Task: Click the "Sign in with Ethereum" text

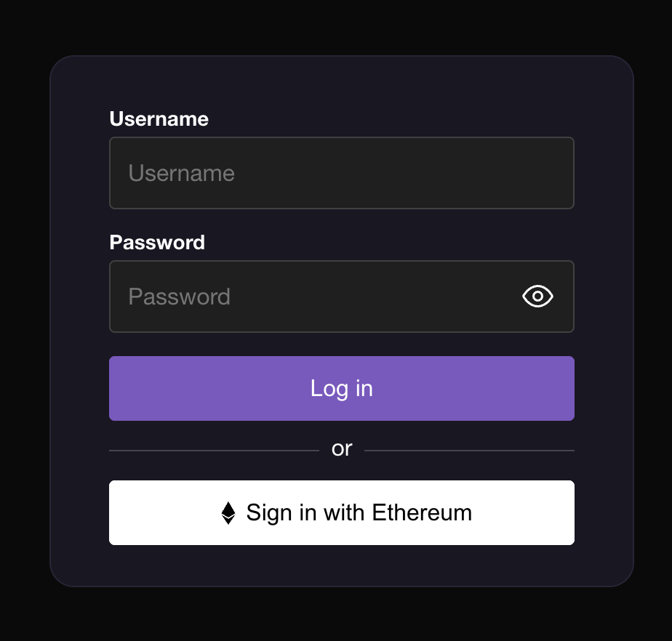Action: [359, 513]
